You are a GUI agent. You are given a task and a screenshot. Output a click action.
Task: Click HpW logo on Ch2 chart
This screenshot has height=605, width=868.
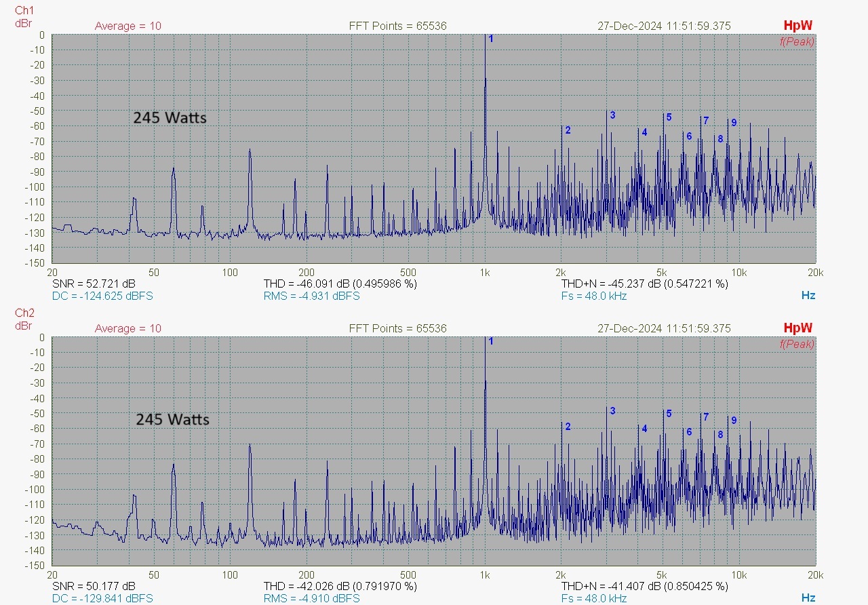coord(797,328)
